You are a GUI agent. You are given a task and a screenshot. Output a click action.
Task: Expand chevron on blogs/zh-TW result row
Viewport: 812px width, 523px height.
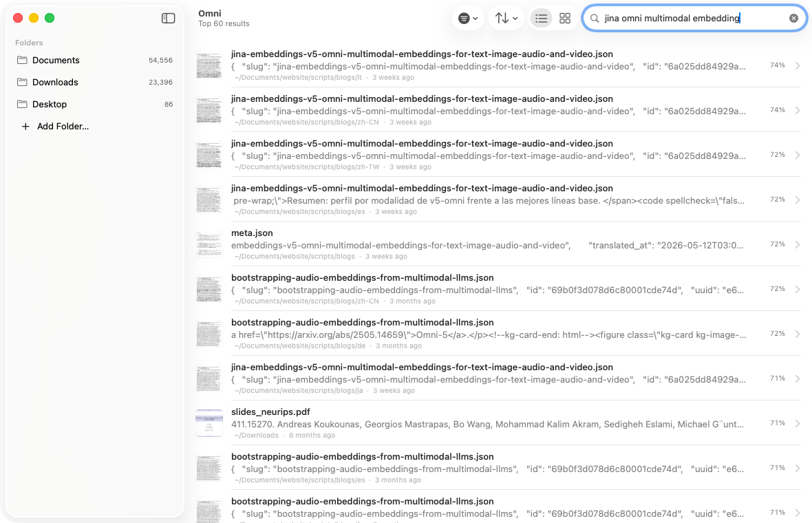click(x=798, y=155)
